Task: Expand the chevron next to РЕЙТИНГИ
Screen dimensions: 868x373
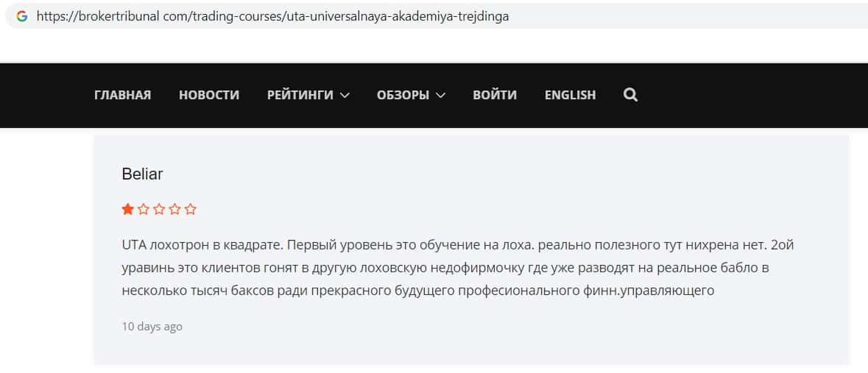Action: [x=345, y=95]
